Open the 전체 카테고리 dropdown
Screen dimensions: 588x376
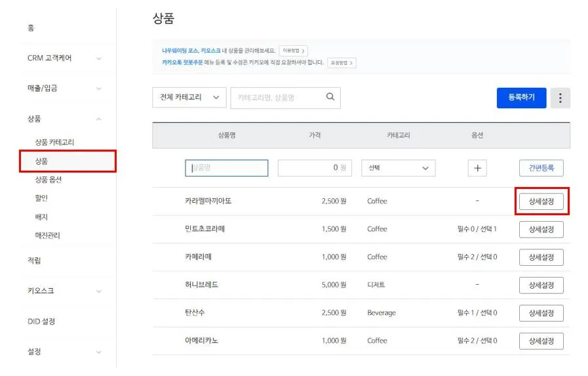(189, 98)
